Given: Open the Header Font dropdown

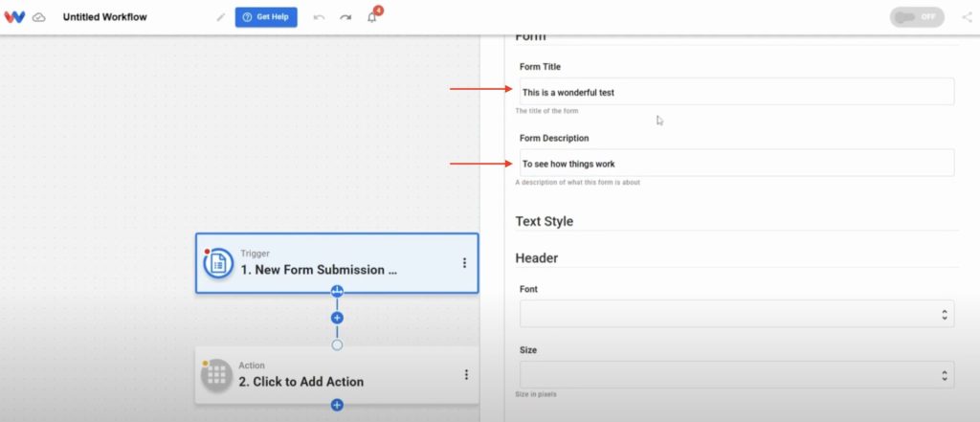Looking at the screenshot, I should [737, 313].
